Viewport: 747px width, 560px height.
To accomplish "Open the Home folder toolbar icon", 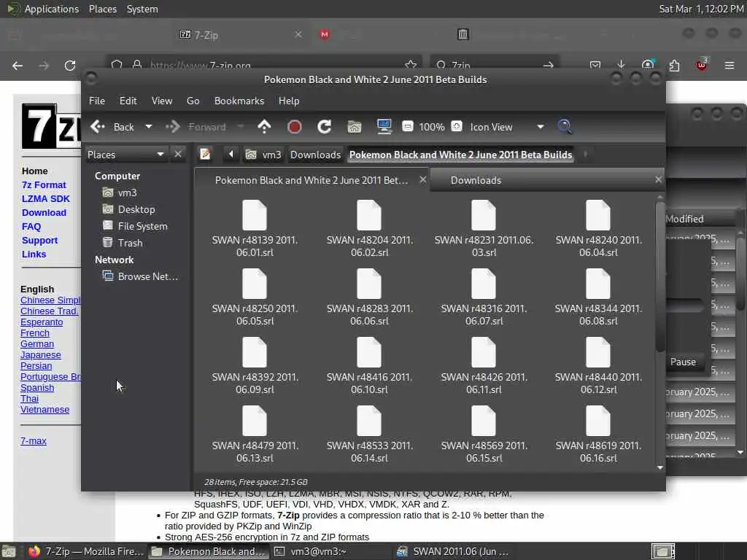I will pos(355,127).
